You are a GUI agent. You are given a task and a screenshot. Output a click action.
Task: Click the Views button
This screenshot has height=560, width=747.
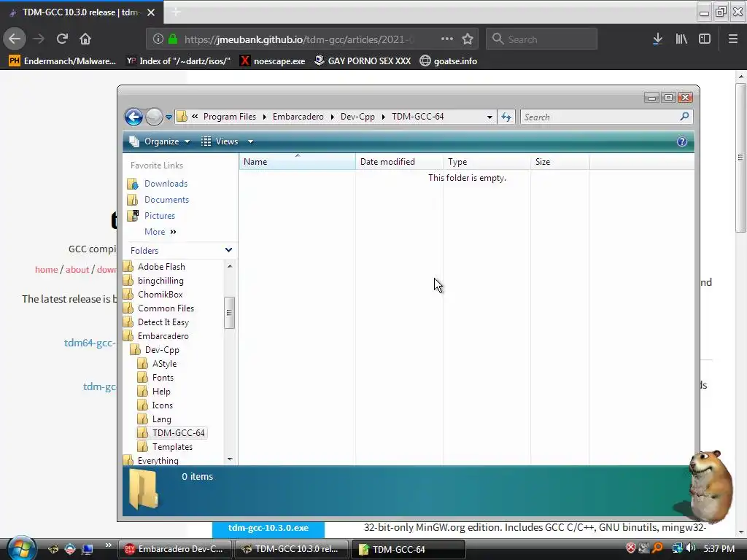220,141
